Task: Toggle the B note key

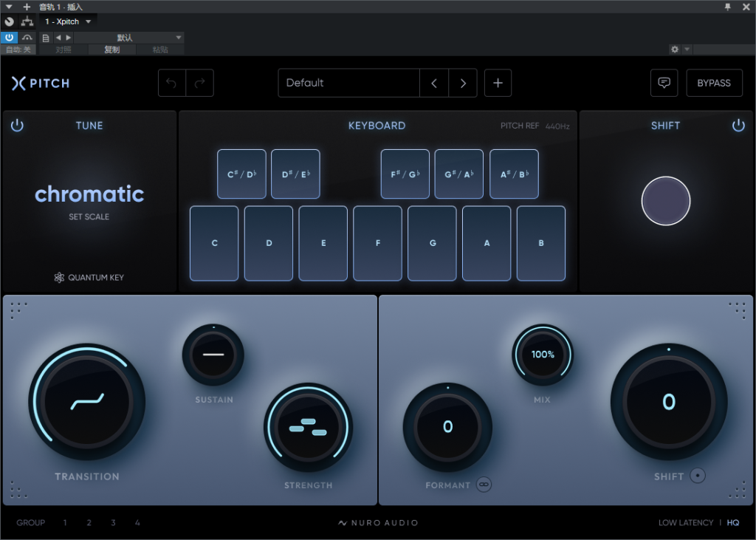Action: pos(541,243)
